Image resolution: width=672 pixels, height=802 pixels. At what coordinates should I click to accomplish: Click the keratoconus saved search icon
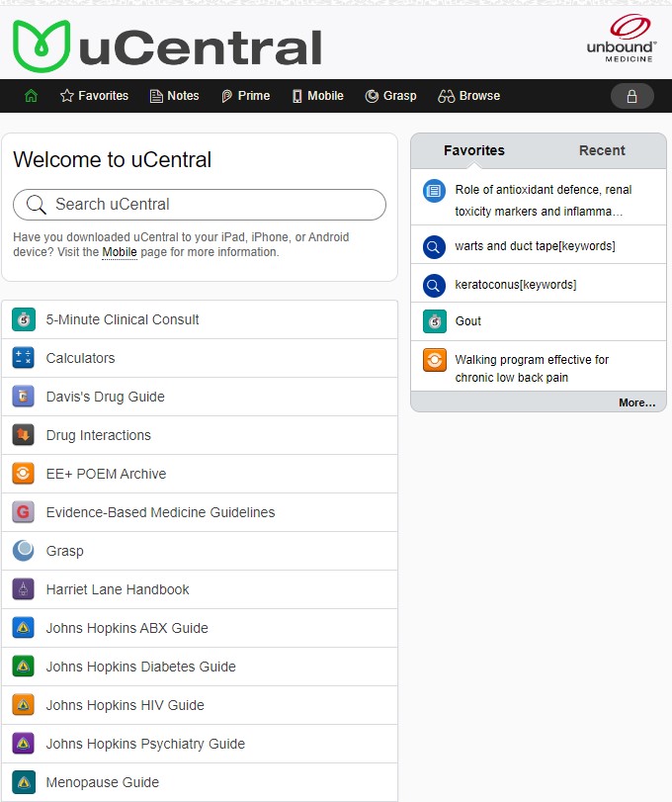tap(434, 285)
